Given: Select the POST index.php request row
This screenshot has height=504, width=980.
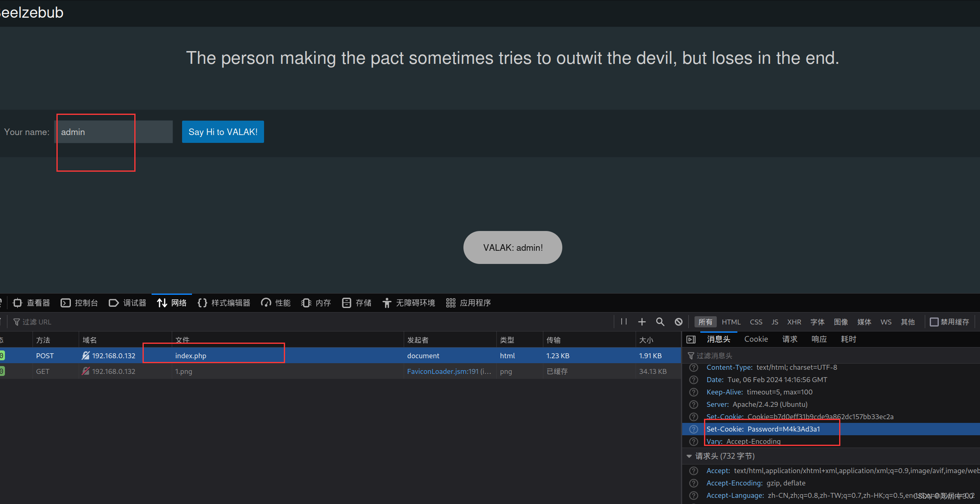Looking at the screenshot, I should 341,356.
